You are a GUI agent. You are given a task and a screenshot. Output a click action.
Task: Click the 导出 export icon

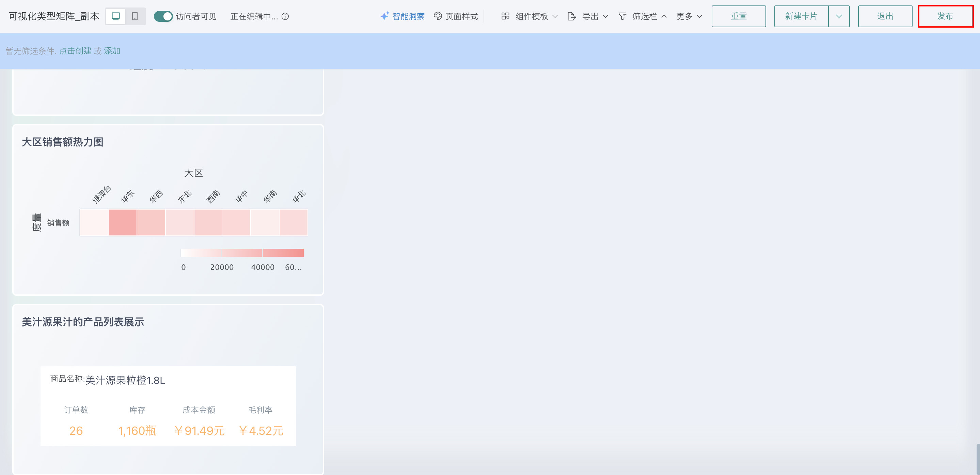[x=571, y=16]
